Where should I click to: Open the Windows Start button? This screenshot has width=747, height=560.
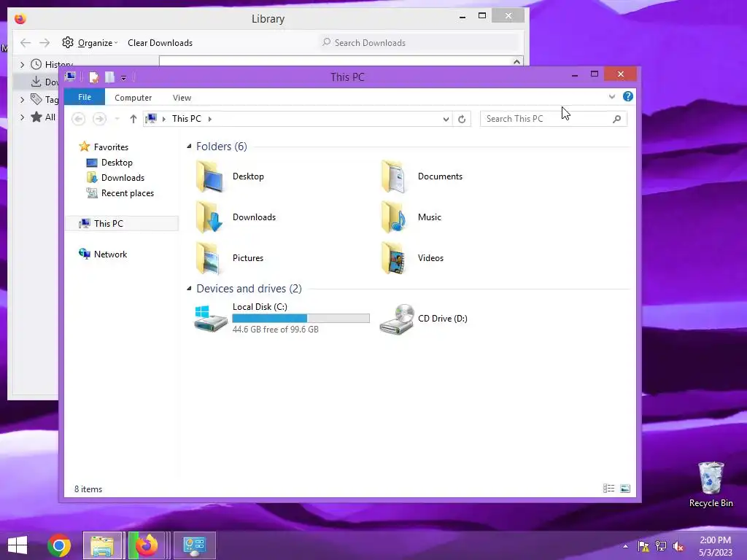(x=18, y=545)
